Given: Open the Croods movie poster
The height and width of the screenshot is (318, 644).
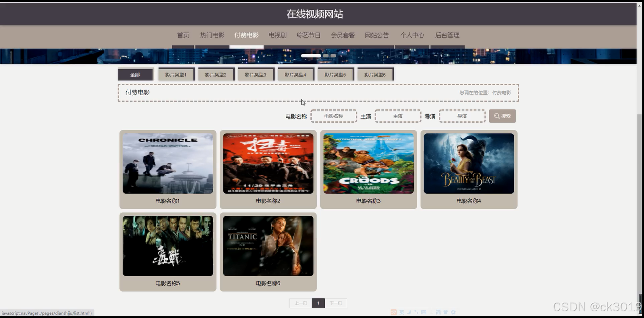Looking at the screenshot, I should click(368, 163).
